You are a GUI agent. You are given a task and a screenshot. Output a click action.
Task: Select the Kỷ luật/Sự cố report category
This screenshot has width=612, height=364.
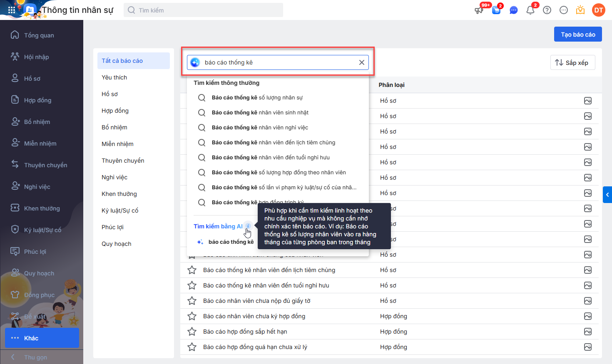[x=134, y=210]
